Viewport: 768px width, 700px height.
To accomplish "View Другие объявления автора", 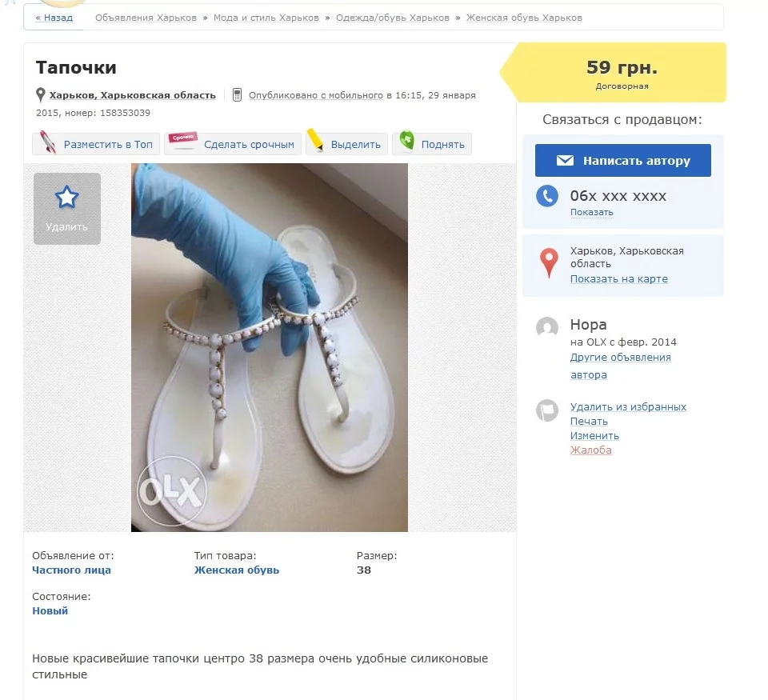I will [x=620, y=358].
